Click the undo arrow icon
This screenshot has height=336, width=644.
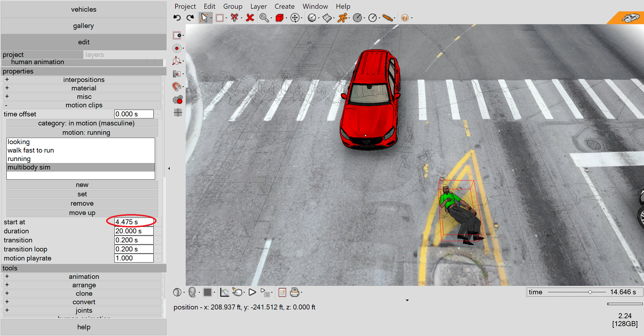(177, 18)
